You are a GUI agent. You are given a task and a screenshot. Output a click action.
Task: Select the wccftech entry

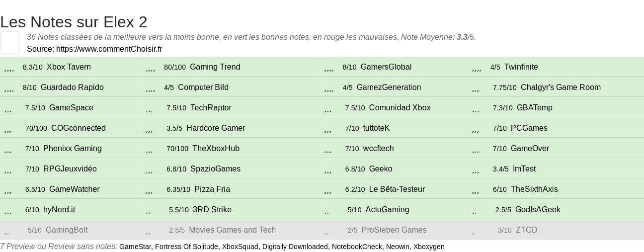point(378,149)
